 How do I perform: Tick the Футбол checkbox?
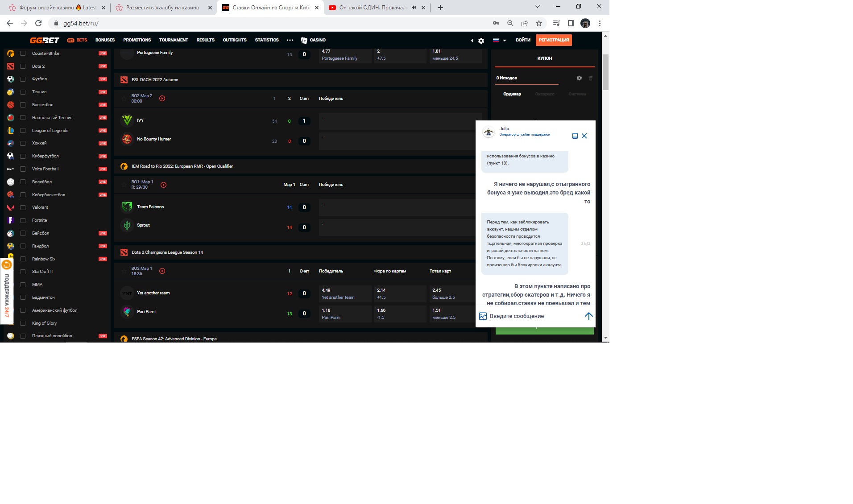pyautogui.click(x=23, y=79)
